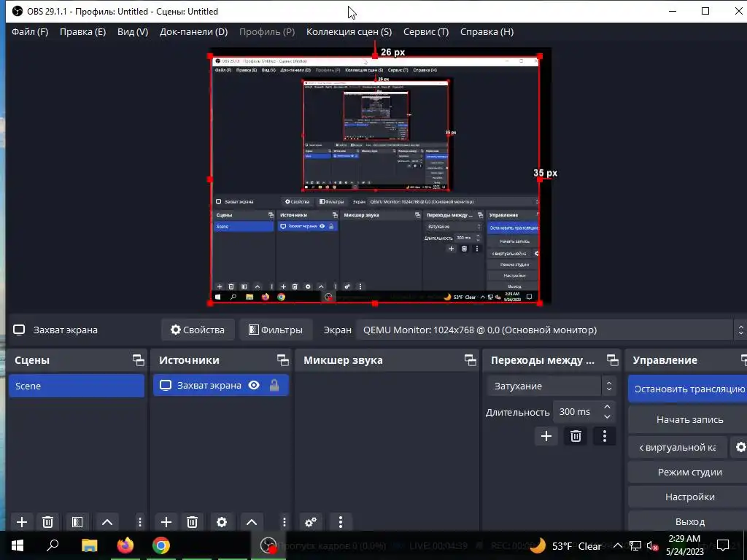
Task: Select the Scene item in Сцены
Action: point(76,386)
